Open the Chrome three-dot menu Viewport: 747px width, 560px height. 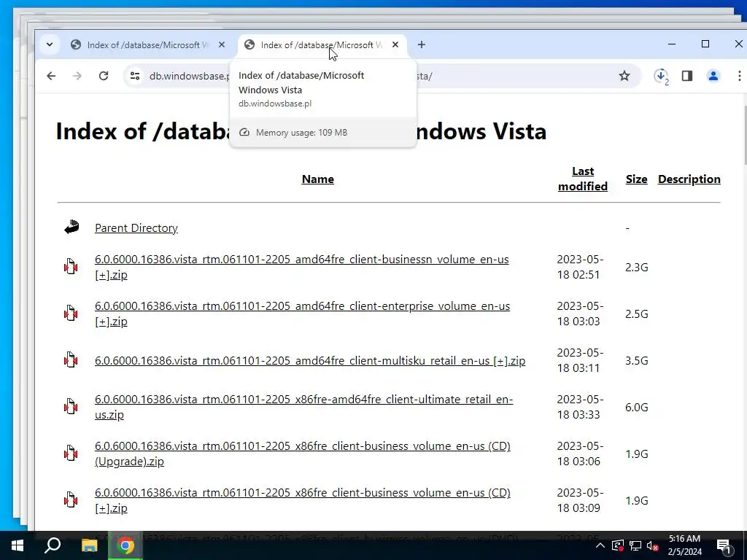(x=739, y=76)
